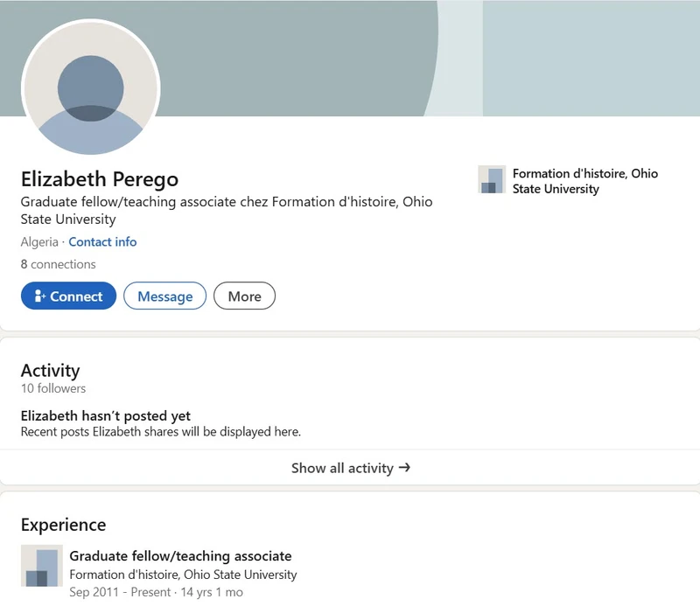Click the company logo in the Experience section
Viewport: 700px width, 613px height.
click(42, 565)
